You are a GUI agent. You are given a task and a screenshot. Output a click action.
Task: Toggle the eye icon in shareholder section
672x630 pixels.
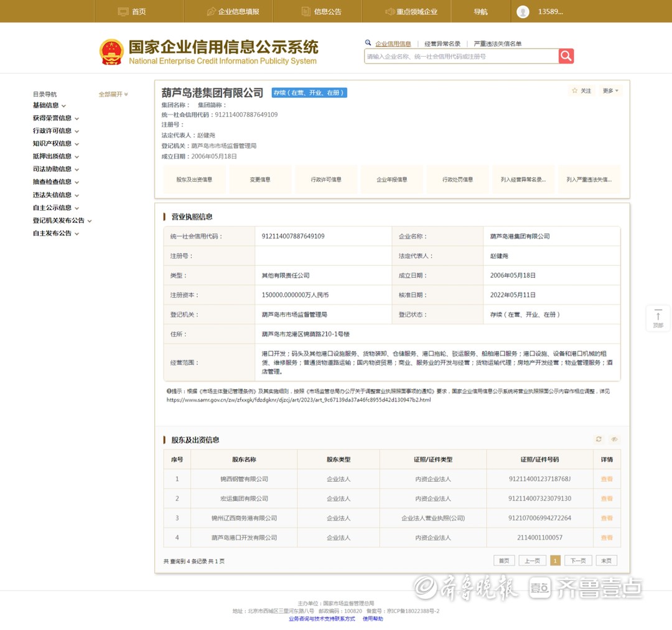point(614,439)
